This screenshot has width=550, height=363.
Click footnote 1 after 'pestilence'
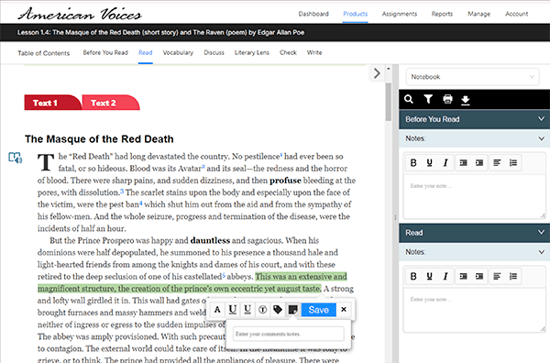281,155
